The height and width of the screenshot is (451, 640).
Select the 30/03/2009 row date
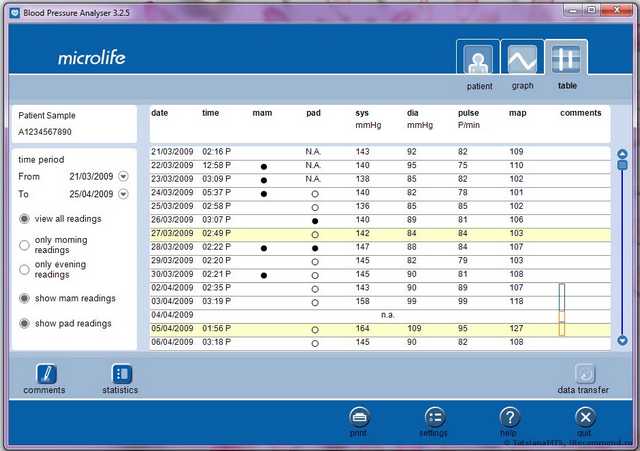click(x=172, y=274)
